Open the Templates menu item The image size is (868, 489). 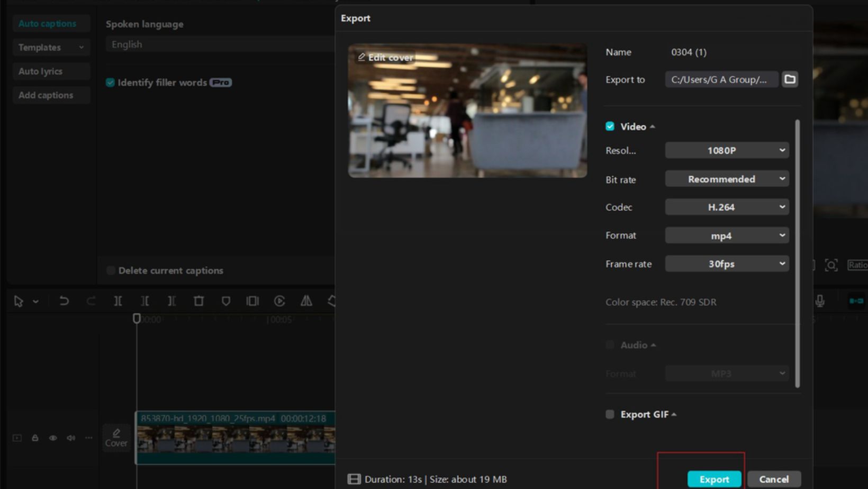click(51, 47)
